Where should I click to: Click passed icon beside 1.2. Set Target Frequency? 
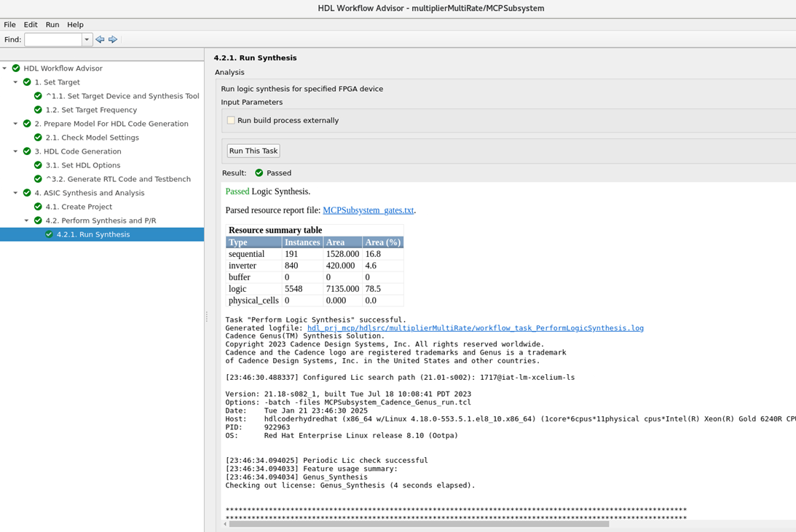click(39, 109)
